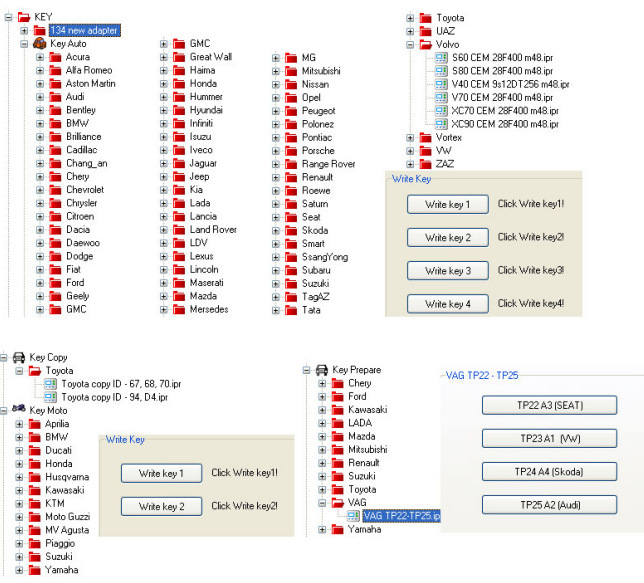
Task: Click the Toyota copy ID 67, 68, 70 file icon
Action: tap(50, 384)
